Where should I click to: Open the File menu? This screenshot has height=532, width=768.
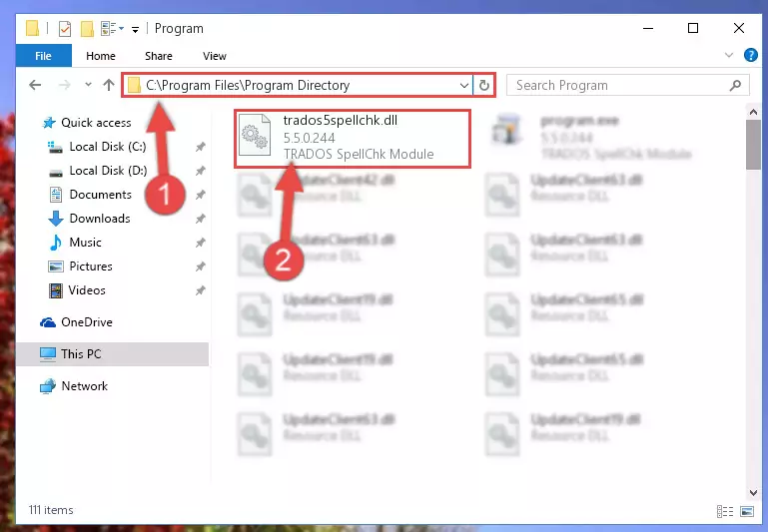click(x=44, y=56)
